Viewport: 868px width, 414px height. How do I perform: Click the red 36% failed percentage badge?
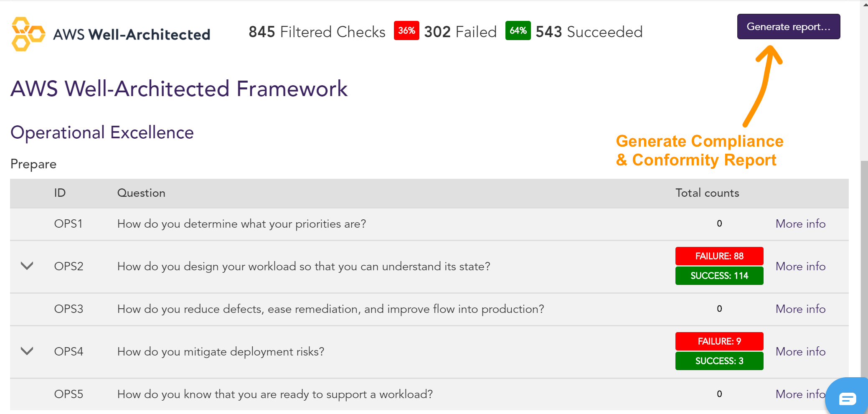406,31
